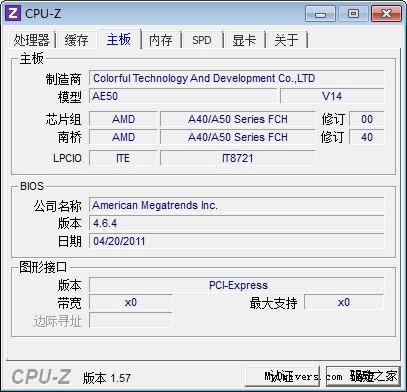Click the model revision field V14

(x=332, y=96)
